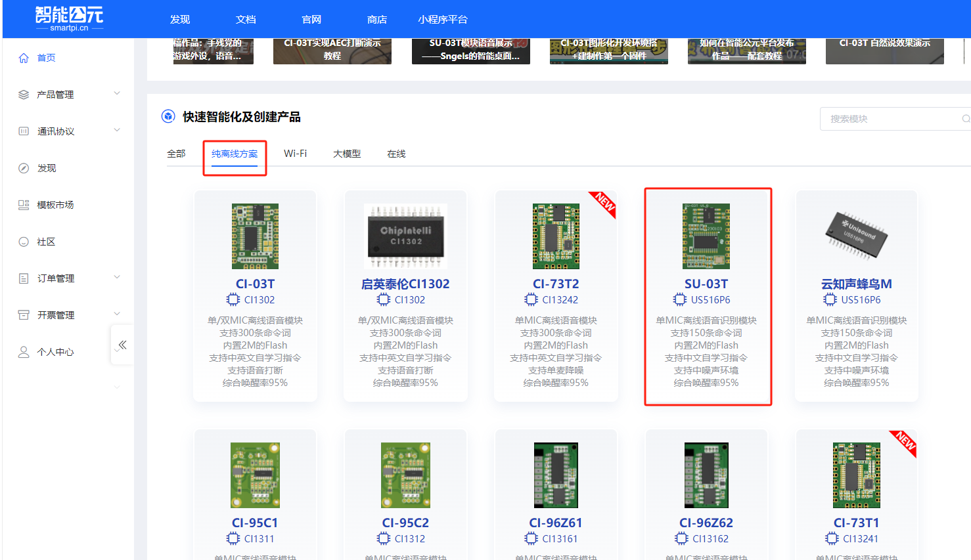The width and height of the screenshot is (971, 560).
Task: Click chip icon beside CI1311
Action: click(x=233, y=538)
